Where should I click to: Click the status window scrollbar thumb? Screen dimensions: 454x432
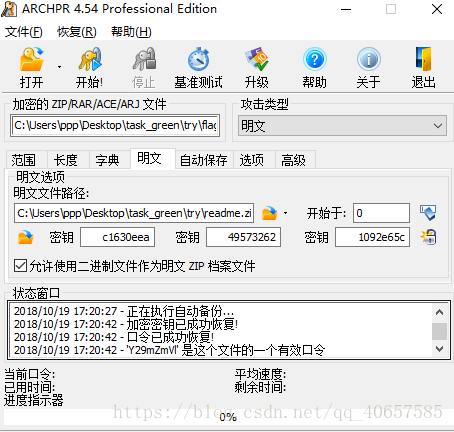[440, 331]
